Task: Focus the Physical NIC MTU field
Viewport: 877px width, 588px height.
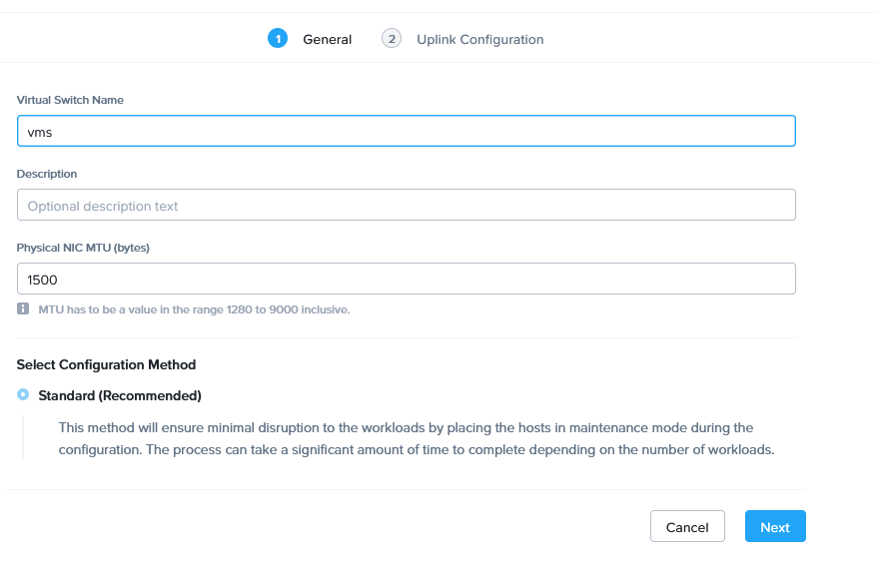Action: click(x=406, y=279)
